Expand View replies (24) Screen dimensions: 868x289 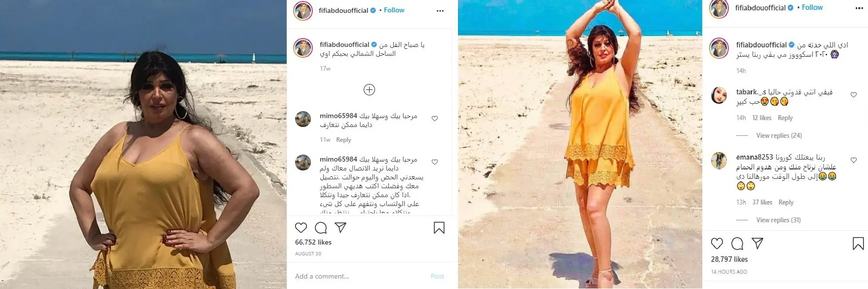779,135
